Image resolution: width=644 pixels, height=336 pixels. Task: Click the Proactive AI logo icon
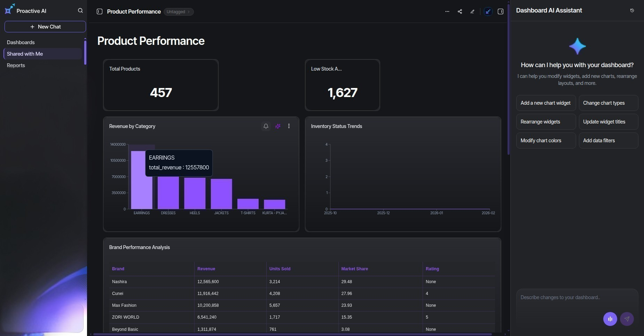pos(9,9)
